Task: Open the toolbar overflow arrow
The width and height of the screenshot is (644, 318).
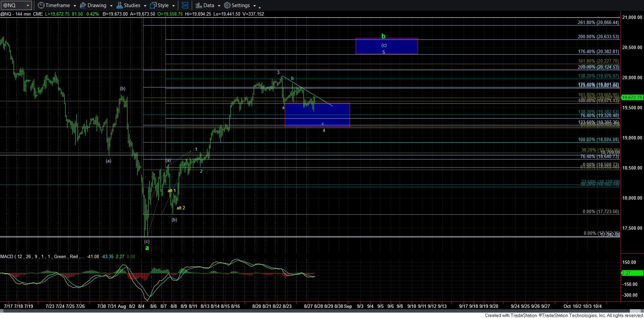Action: point(259,7)
